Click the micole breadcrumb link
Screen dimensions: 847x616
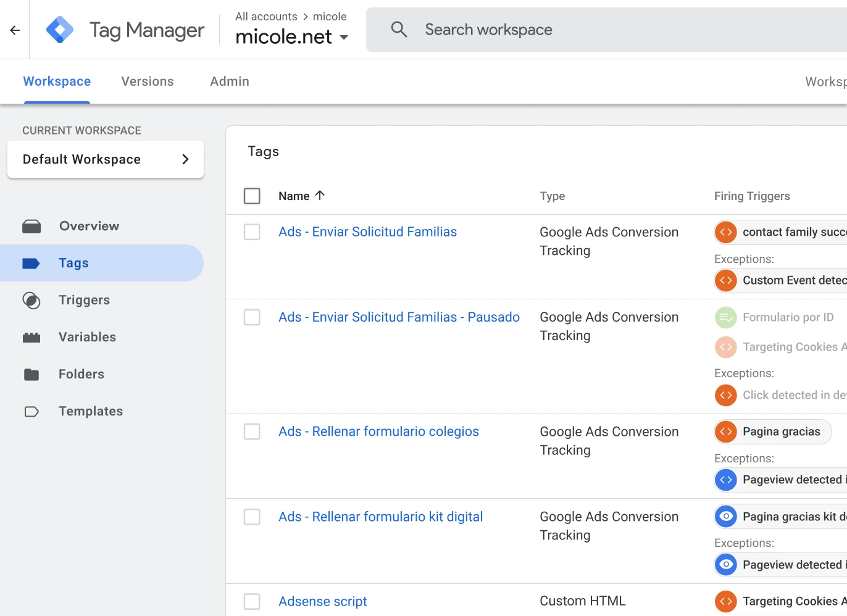[330, 17]
